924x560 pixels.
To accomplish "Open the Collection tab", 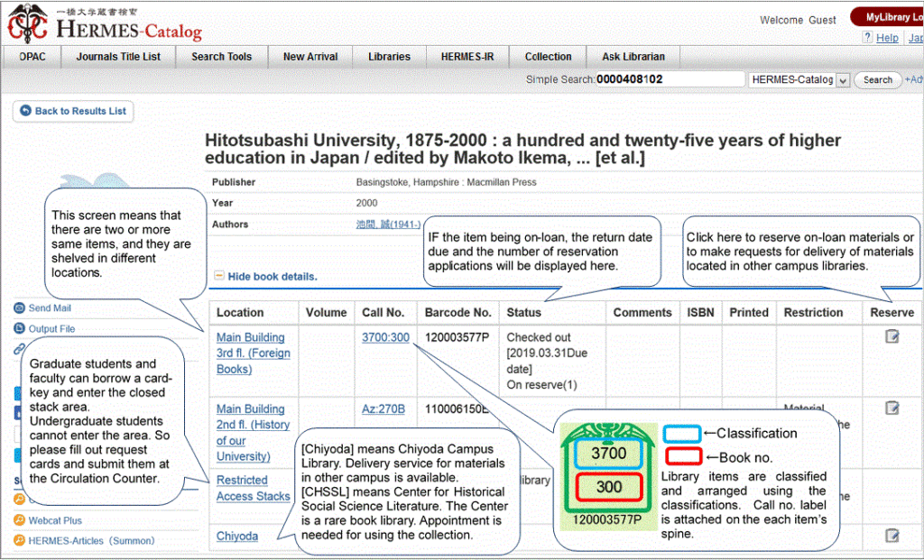I will tap(548, 57).
